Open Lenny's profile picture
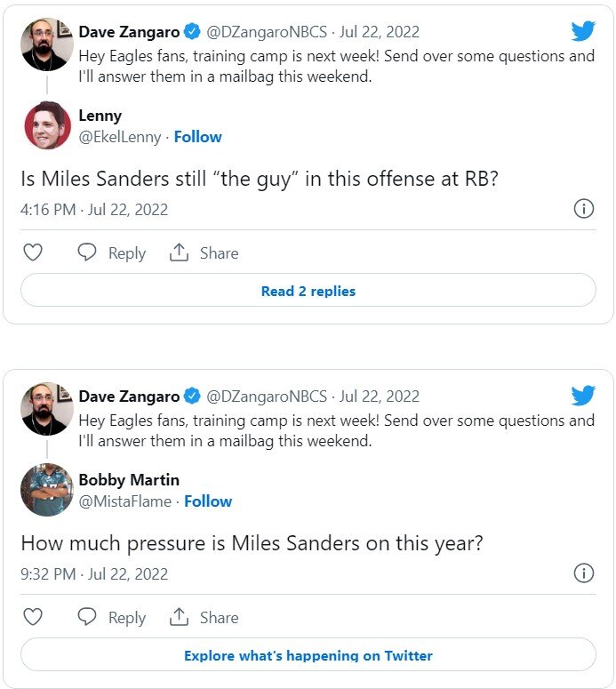This screenshot has height=689, width=616. pyautogui.click(x=47, y=125)
